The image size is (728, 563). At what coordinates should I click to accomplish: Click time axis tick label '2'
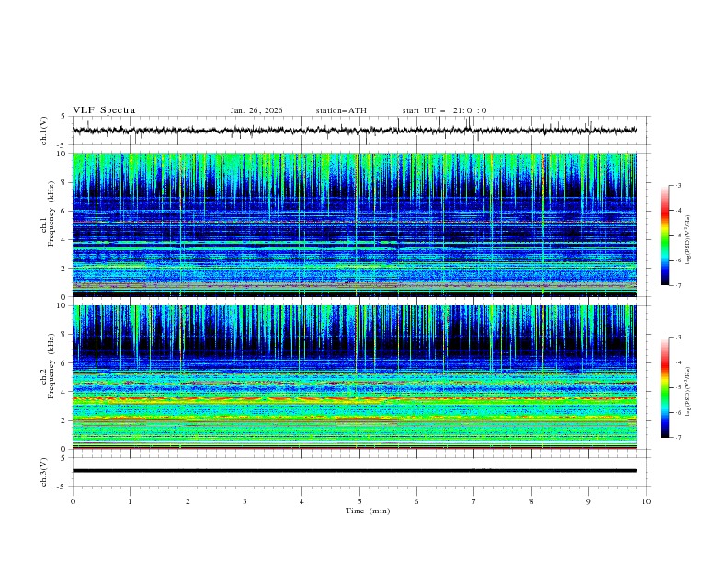[188, 501]
